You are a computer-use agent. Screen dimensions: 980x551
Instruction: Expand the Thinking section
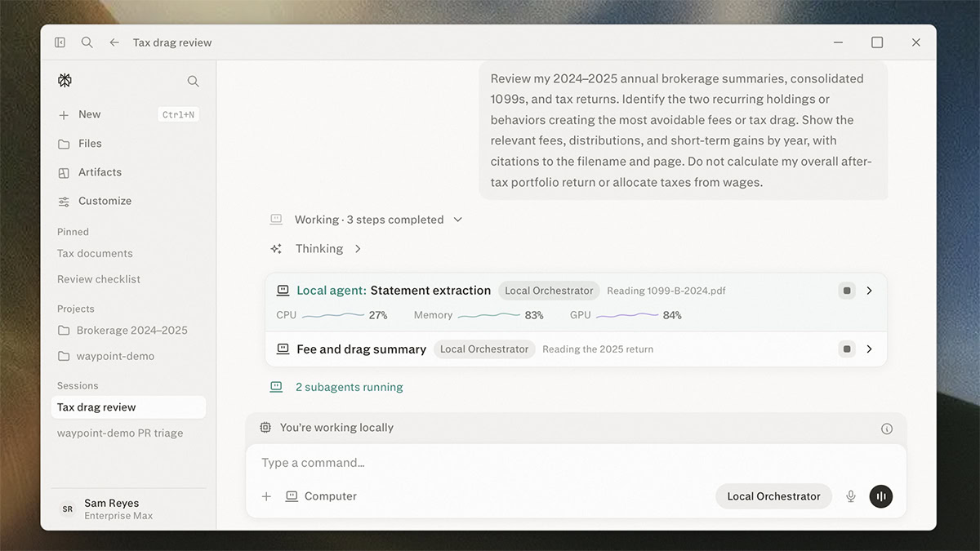click(x=316, y=249)
